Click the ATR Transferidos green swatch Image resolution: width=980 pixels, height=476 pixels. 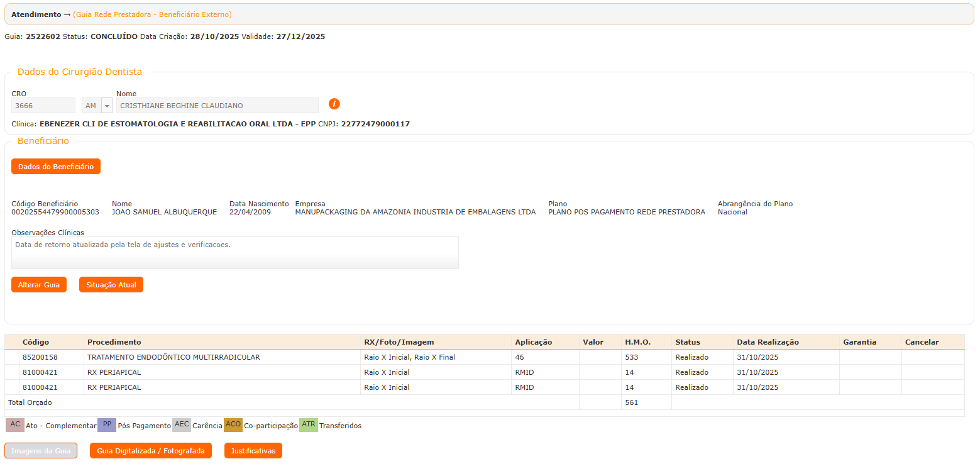point(309,424)
